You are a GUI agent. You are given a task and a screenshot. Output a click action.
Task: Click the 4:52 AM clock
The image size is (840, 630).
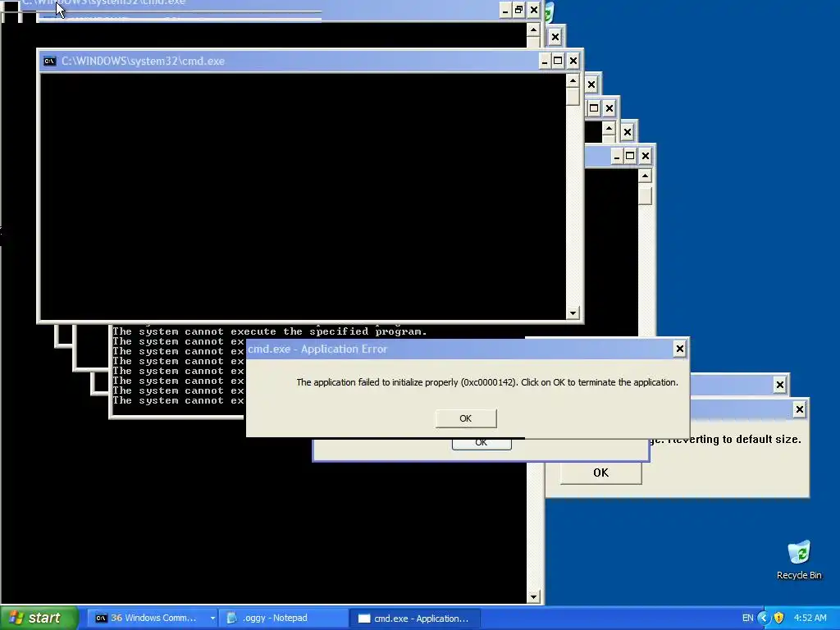pyautogui.click(x=810, y=618)
